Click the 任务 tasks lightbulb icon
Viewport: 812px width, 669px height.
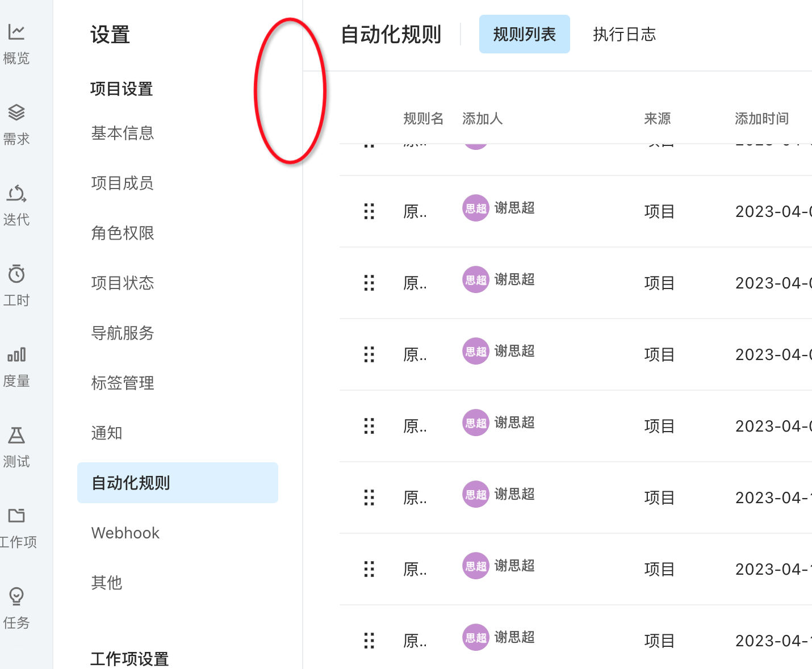[x=16, y=597]
